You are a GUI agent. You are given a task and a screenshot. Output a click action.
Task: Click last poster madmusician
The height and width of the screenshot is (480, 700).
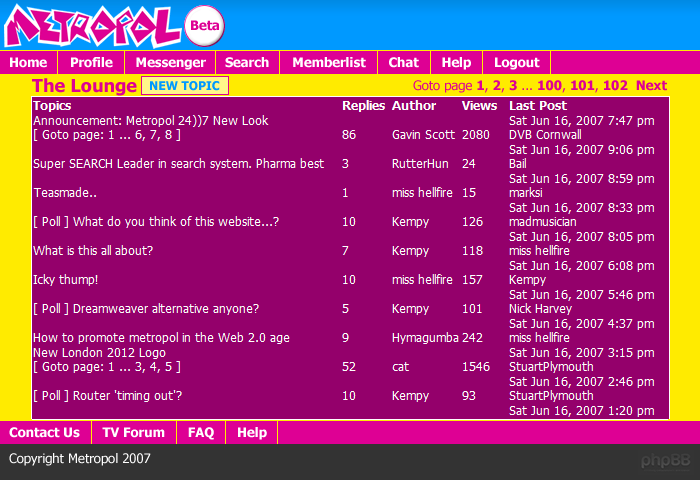pos(542,222)
